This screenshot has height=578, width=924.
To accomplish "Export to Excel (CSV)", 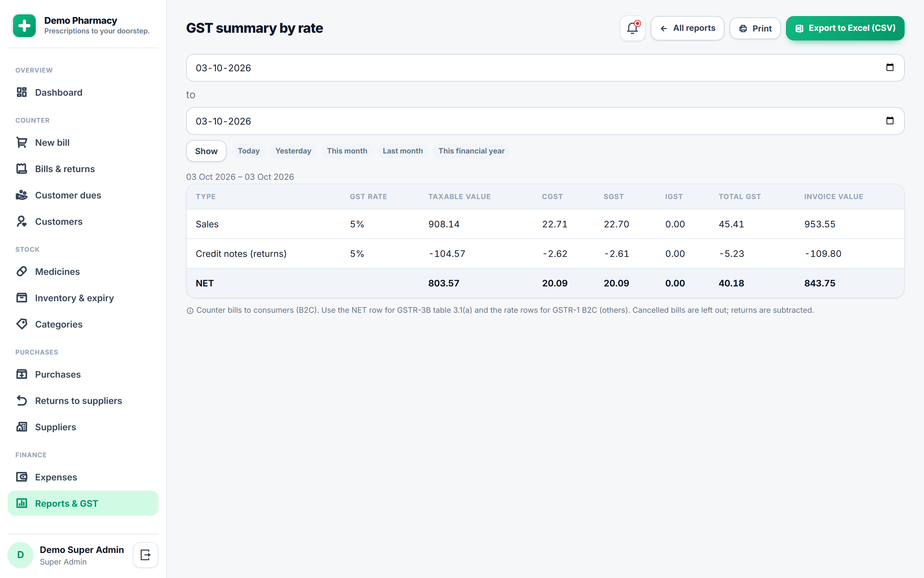I will [x=845, y=28].
